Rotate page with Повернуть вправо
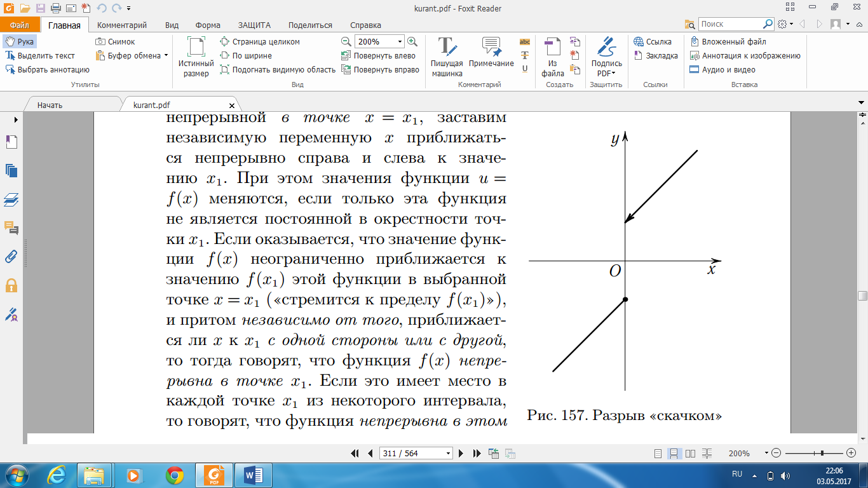 tap(381, 70)
